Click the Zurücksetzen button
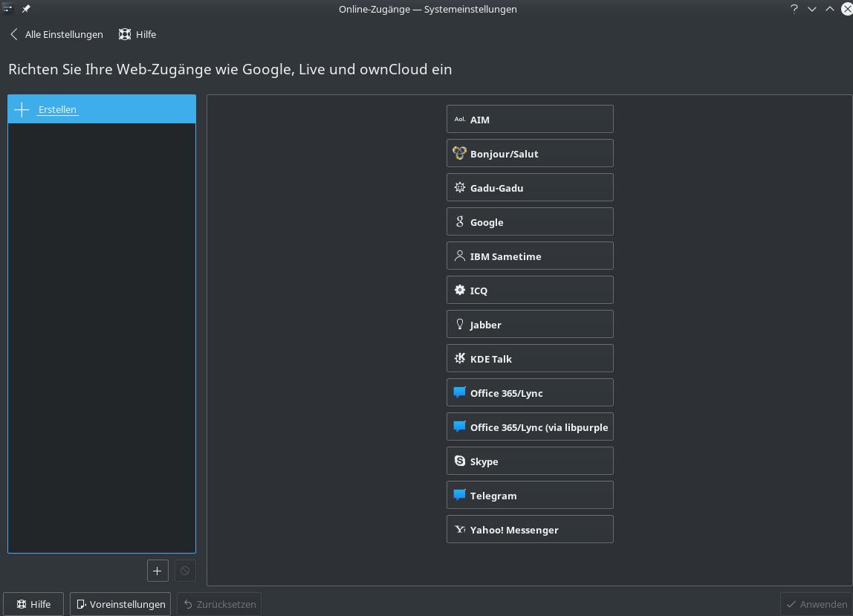 pos(219,604)
